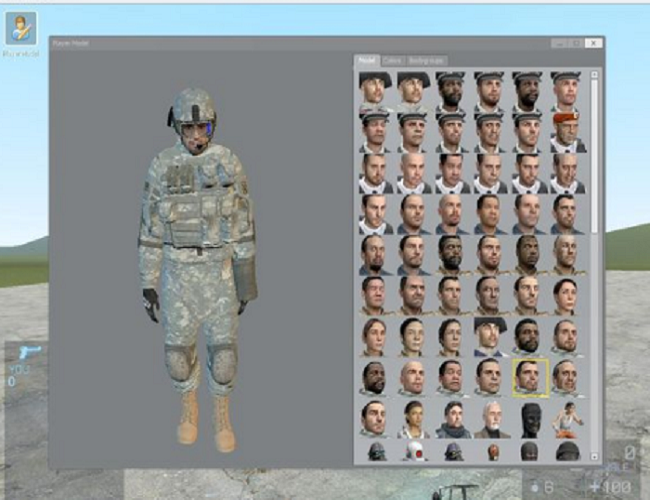Select the Alyx model with headband

415,420
